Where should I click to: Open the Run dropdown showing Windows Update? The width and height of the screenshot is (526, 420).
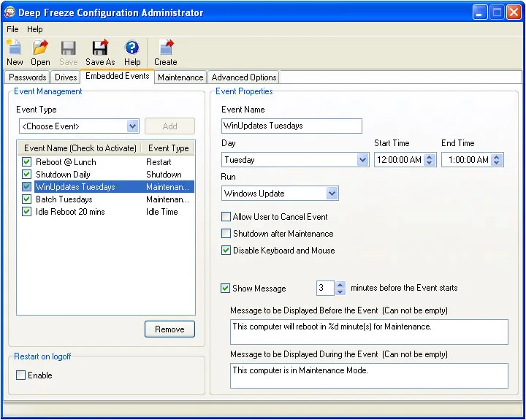pos(332,194)
